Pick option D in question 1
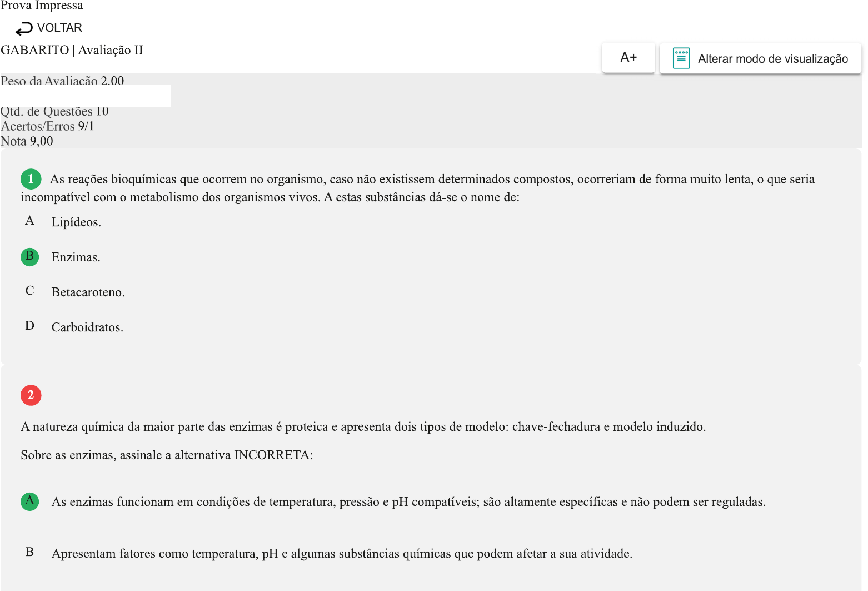 click(29, 326)
